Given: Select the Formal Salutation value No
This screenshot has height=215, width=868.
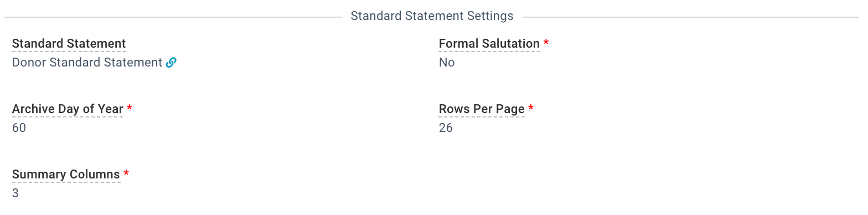Looking at the screenshot, I should [x=447, y=63].
